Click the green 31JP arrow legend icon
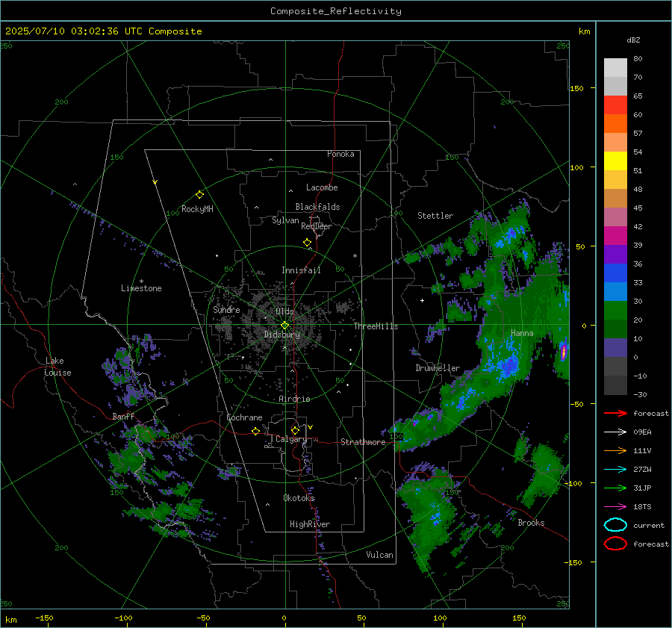The width and height of the screenshot is (672, 628). tap(615, 488)
